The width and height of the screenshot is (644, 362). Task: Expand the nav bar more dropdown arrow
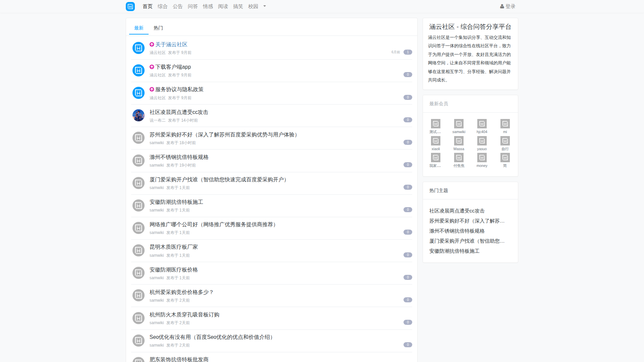(265, 6)
